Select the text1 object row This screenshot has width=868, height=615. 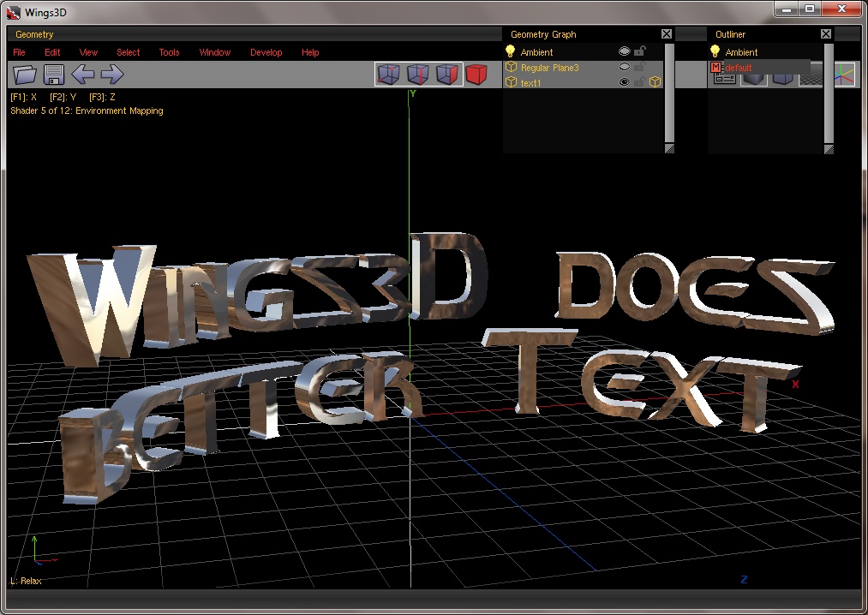pos(584,82)
